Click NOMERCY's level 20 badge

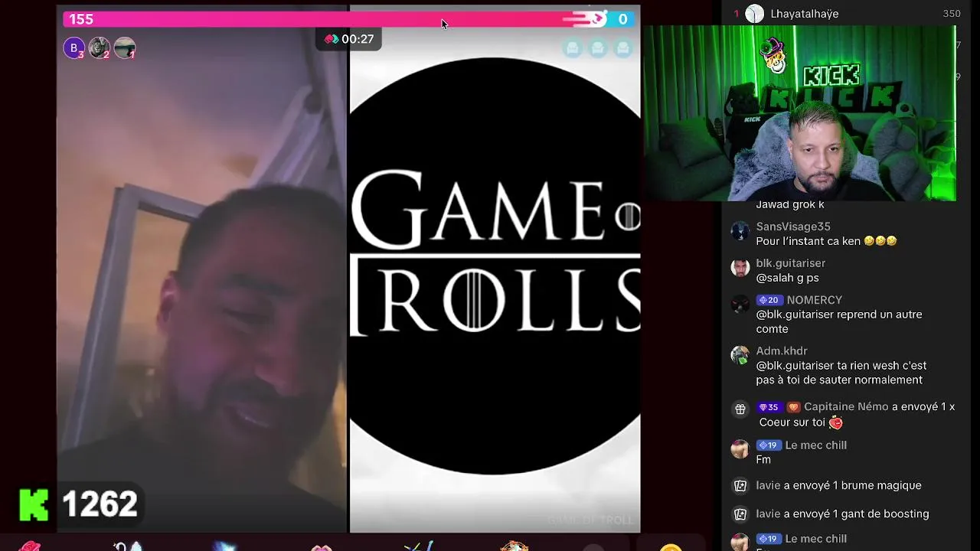pyautogui.click(x=768, y=300)
